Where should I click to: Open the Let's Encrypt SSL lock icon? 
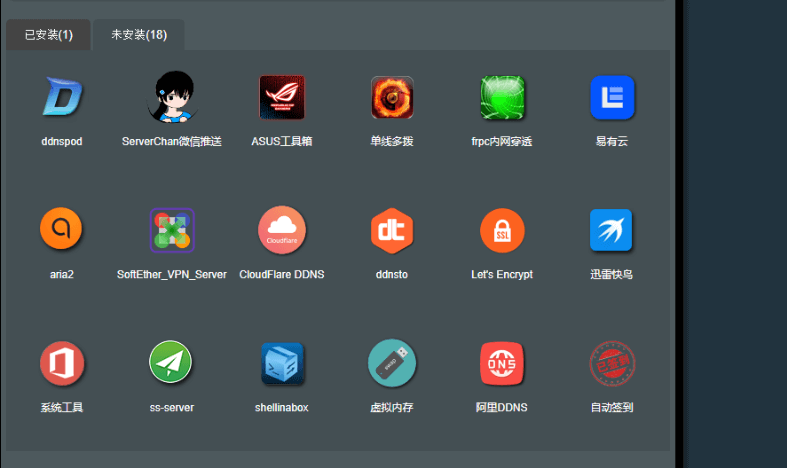(502, 230)
